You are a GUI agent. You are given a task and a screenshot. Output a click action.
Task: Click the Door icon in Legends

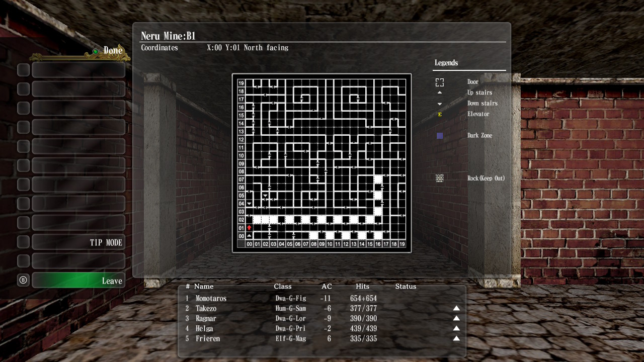point(440,82)
